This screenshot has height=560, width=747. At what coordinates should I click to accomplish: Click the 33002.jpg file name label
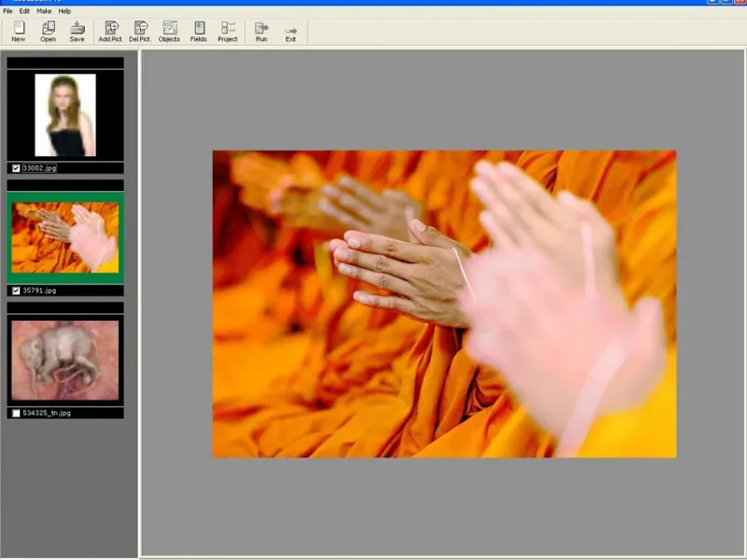click(39, 168)
